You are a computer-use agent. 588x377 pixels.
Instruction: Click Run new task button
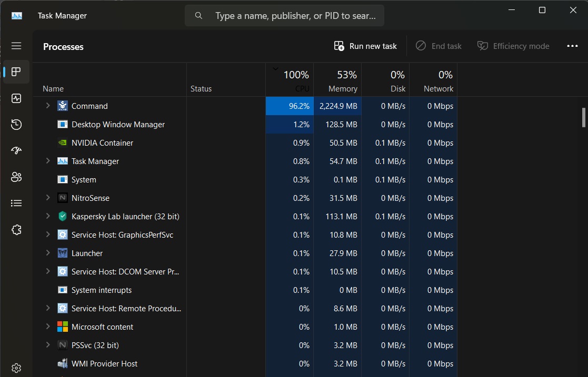[x=365, y=46]
